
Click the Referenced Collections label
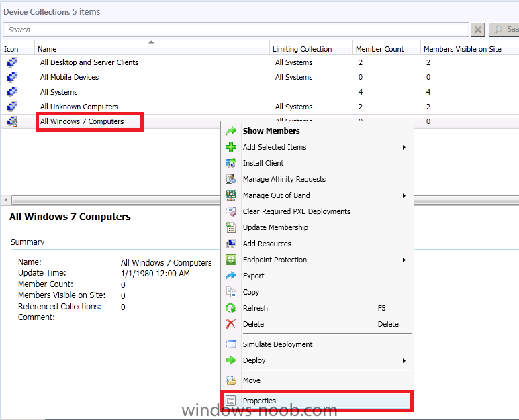pyautogui.click(x=60, y=306)
